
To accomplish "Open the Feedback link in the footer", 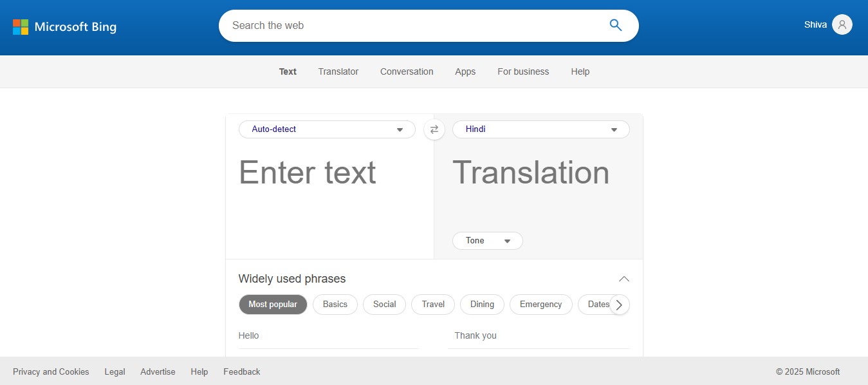I will [x=241, y=371].
